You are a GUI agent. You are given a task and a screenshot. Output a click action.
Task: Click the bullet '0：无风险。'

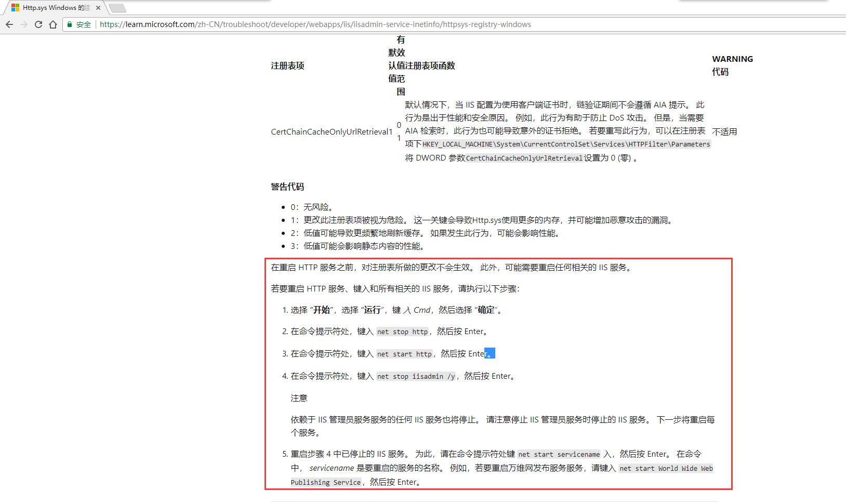click(312, 207)
